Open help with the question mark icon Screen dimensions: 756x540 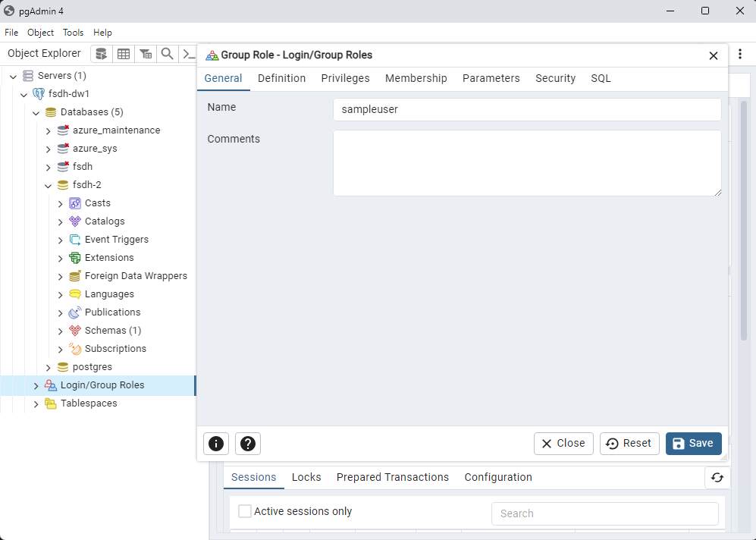click(248, 444)
